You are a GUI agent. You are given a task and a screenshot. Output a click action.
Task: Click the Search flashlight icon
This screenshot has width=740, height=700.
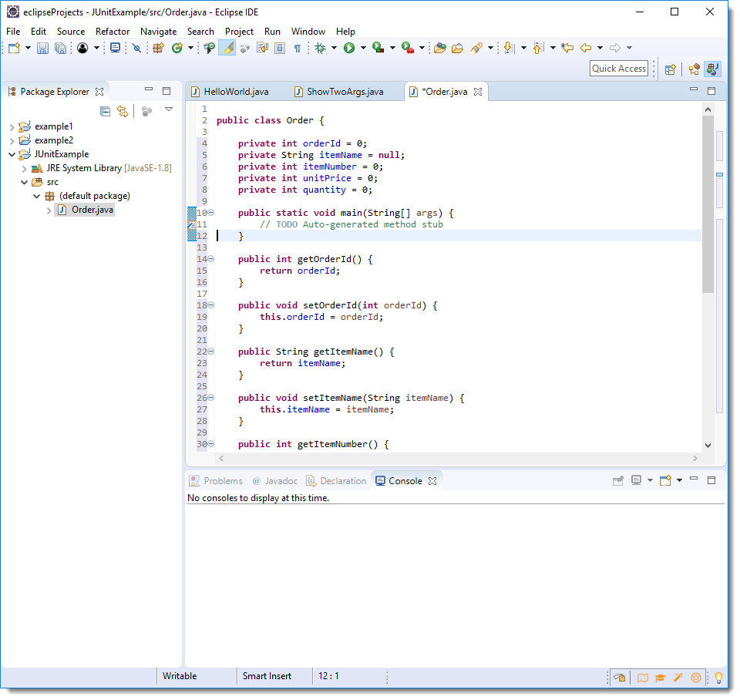pos(477,48)
